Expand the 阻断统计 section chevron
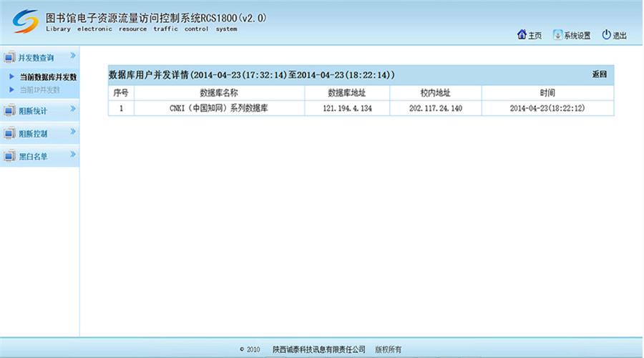Image resolution: width=644 pixels, height=358 pixels. pos(72,109)
